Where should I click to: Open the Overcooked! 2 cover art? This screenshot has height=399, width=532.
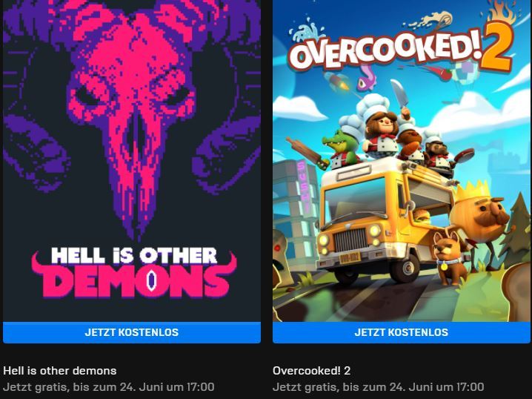[402, 161]
